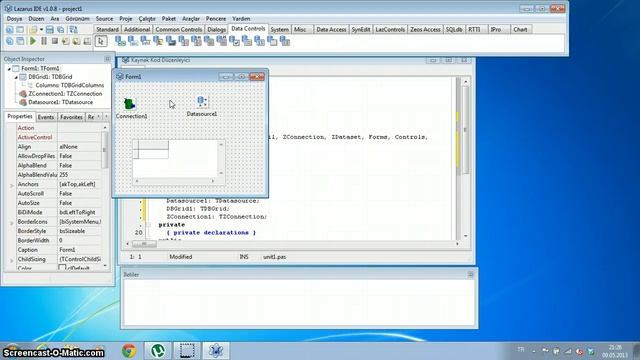Select the TDBText component in the palette
Screen dimensions: 640x360
133,41
